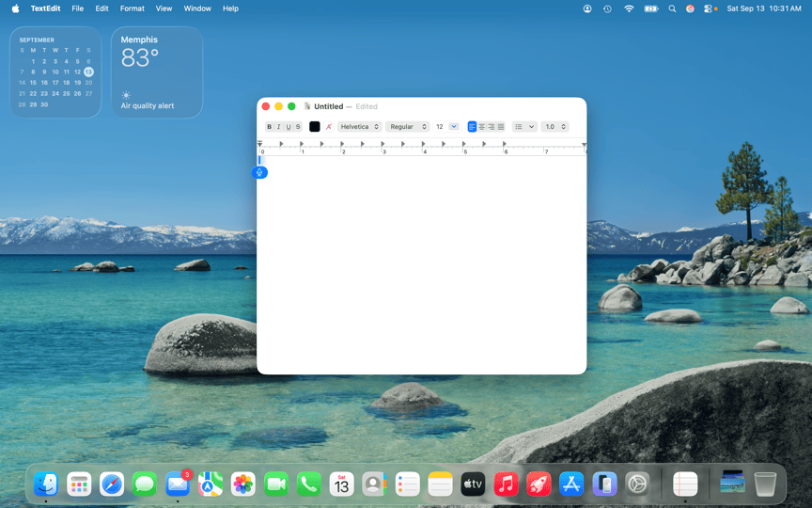The width and height of the screenshot is (812, 508).
Task: Click the user account icon in menu bar
Action: tap(587, 8)
